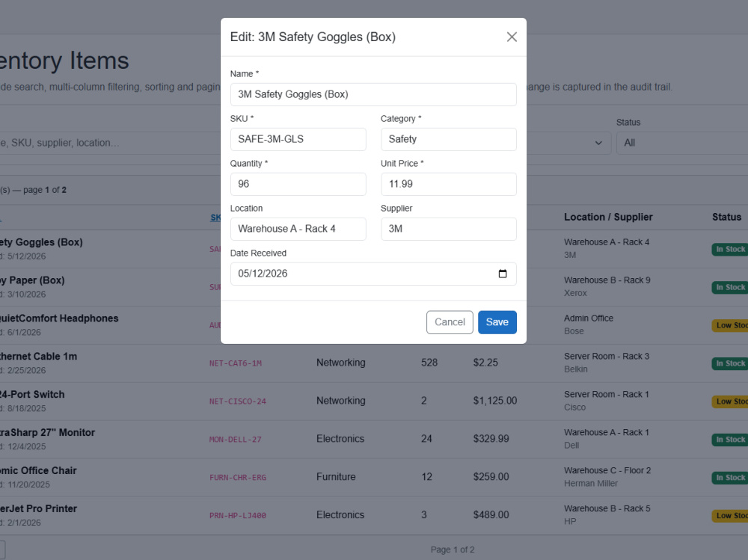The image size is (748, 560).
Task: Expand the dropdown chevron left of Status filter
Action: point(598,143)
